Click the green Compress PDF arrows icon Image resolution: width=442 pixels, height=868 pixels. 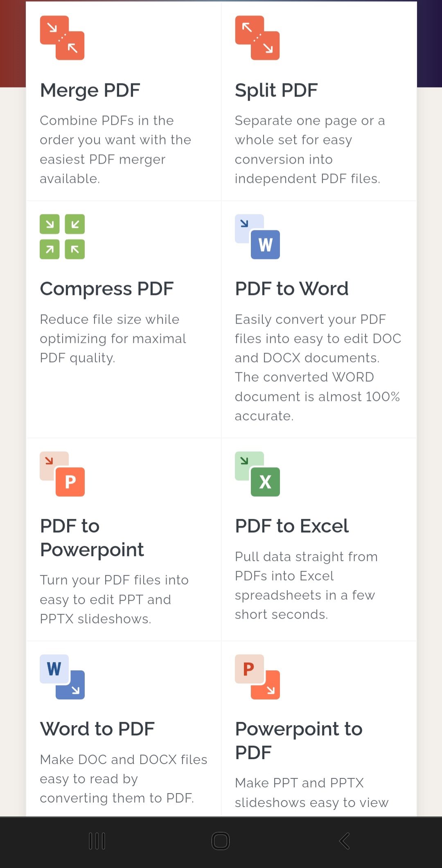tap(62, 237)
